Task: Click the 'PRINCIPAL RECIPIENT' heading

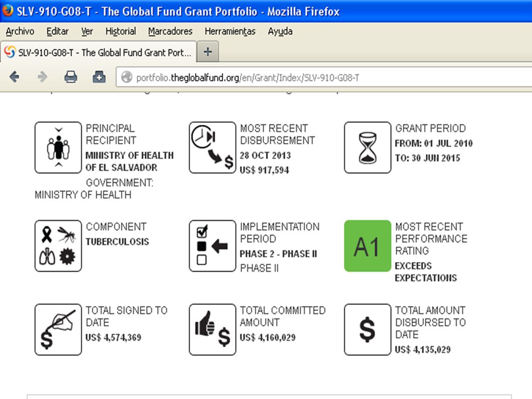Action: (111, 134)
